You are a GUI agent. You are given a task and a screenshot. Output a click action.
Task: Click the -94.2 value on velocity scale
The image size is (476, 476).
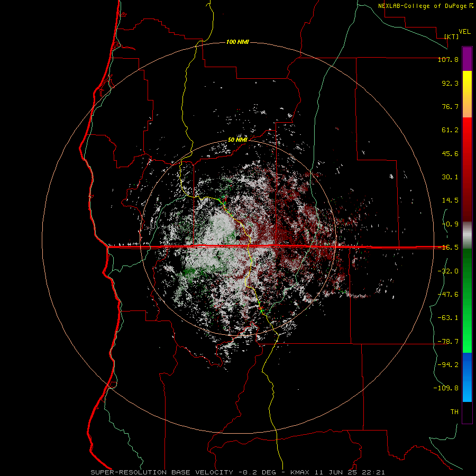point(448,364)
